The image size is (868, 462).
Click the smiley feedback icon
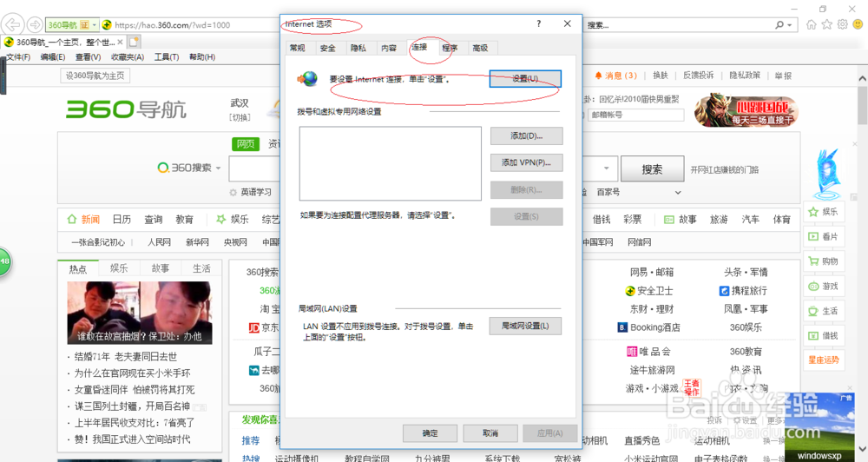(858, 24)
